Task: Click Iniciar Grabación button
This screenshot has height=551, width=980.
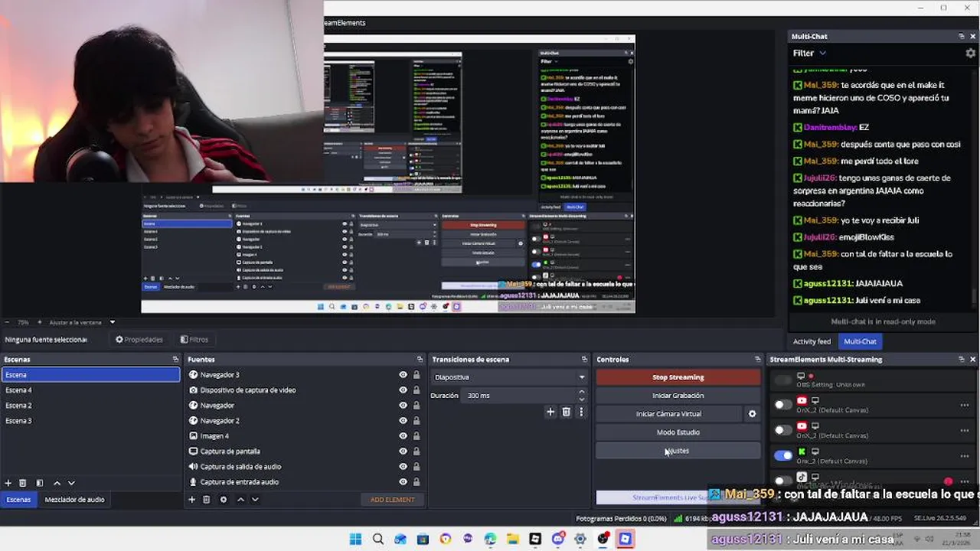Action: pos(678,396)
